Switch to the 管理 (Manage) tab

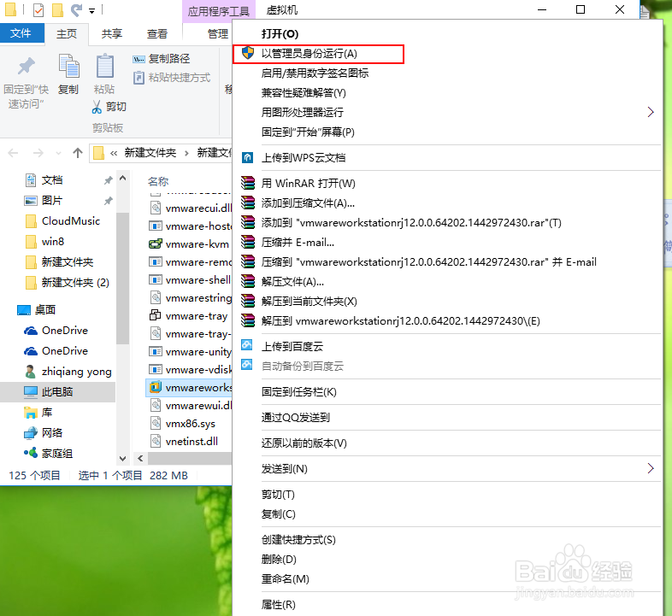218,33
